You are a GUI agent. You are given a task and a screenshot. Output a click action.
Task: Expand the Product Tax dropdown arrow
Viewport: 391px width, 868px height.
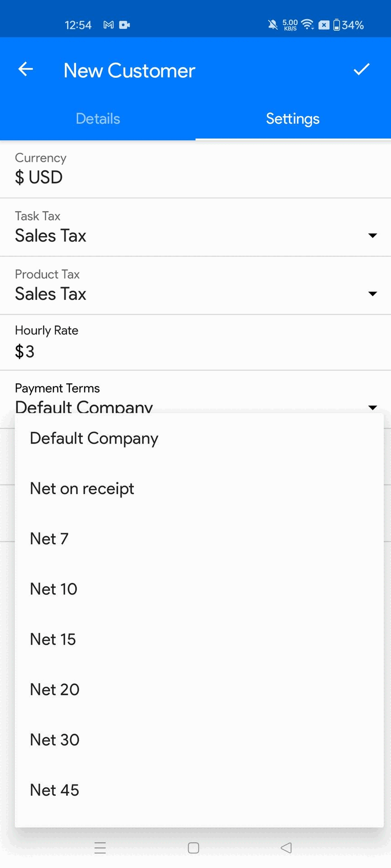click(x=372, y=294)
